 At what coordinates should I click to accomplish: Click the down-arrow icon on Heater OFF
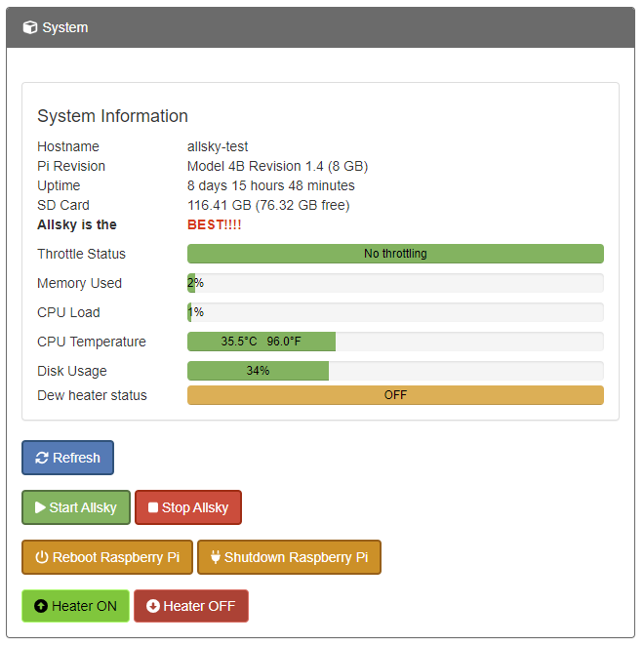153,606
